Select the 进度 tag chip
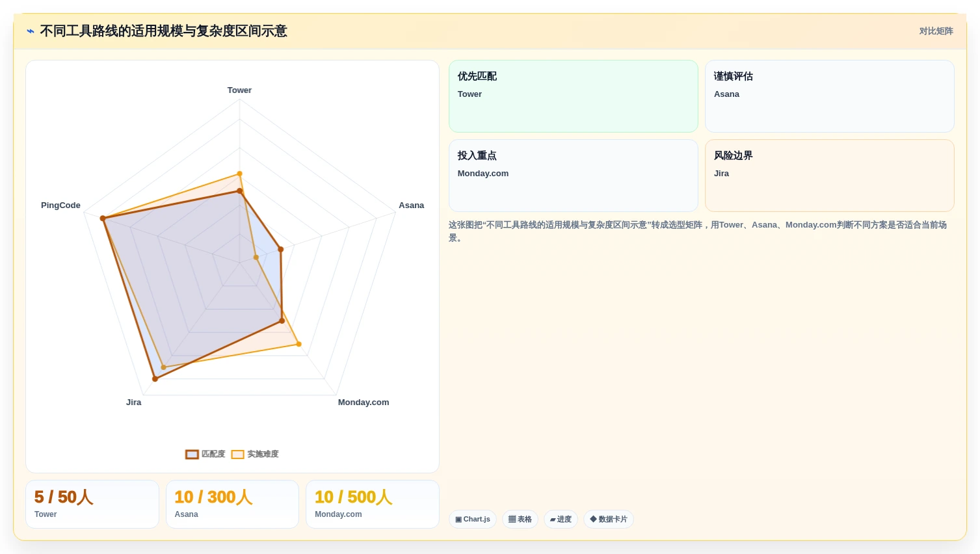 tap(561, 519)
